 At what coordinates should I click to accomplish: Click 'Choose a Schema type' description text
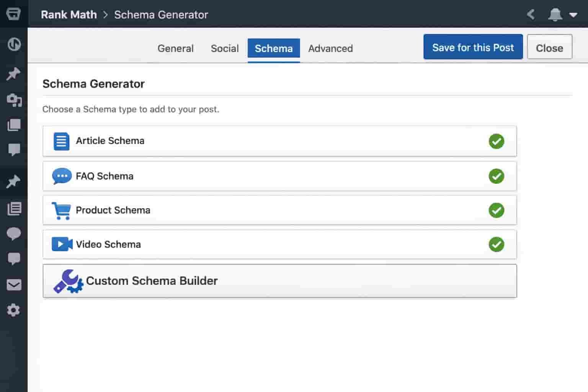[x=131, y=109]
